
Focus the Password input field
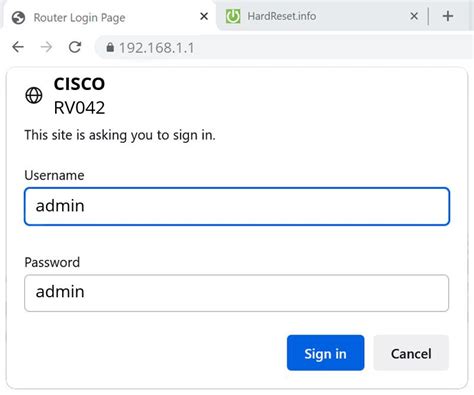[237, 293]
